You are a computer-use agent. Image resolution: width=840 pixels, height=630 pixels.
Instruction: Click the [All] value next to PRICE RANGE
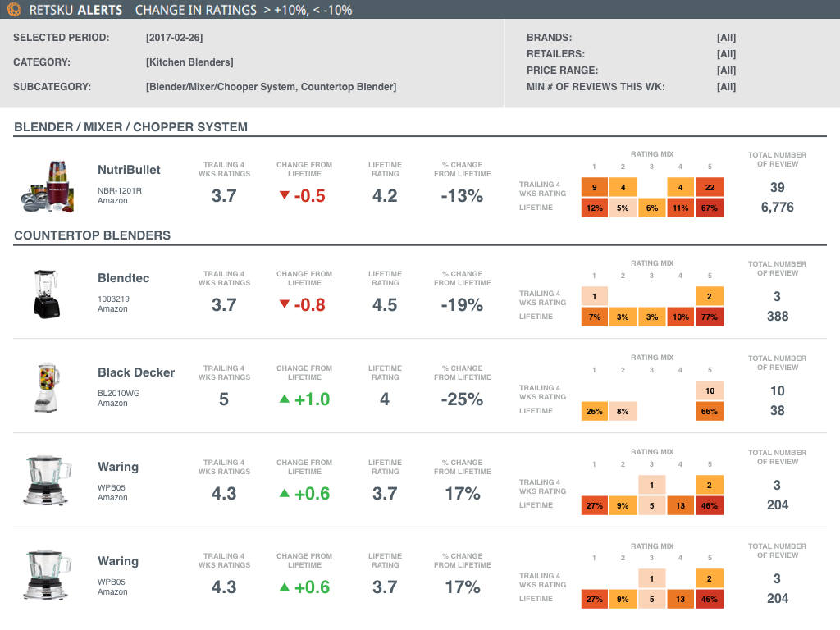pyautogui.click(x=727, y=71)
